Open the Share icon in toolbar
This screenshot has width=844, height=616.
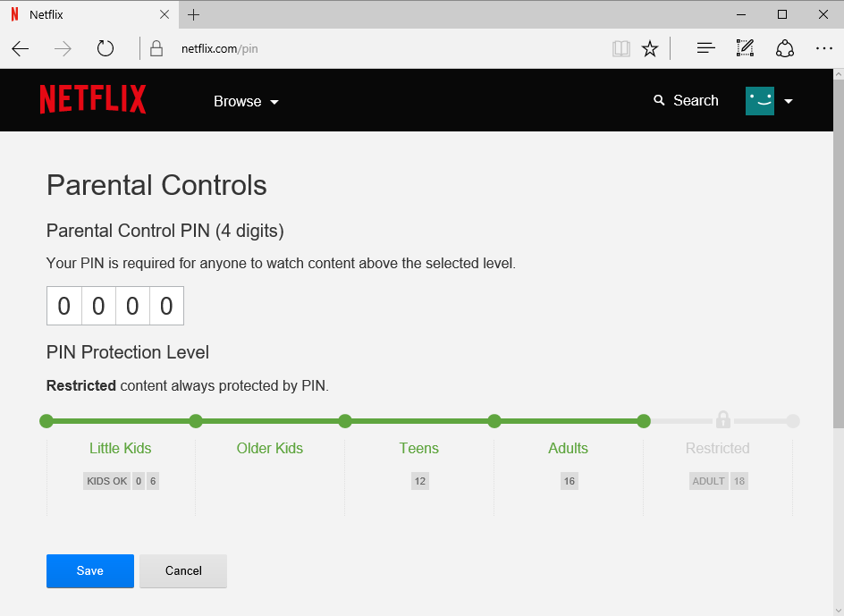[x=785, y=48]
